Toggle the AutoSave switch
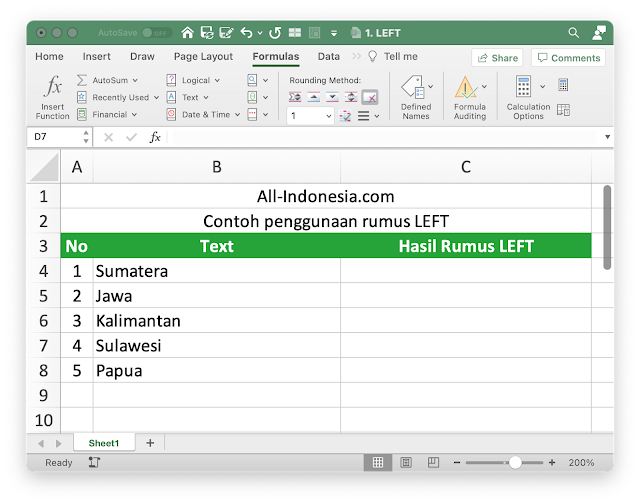This screenshot has height=504, width=640. coord(155,32)
